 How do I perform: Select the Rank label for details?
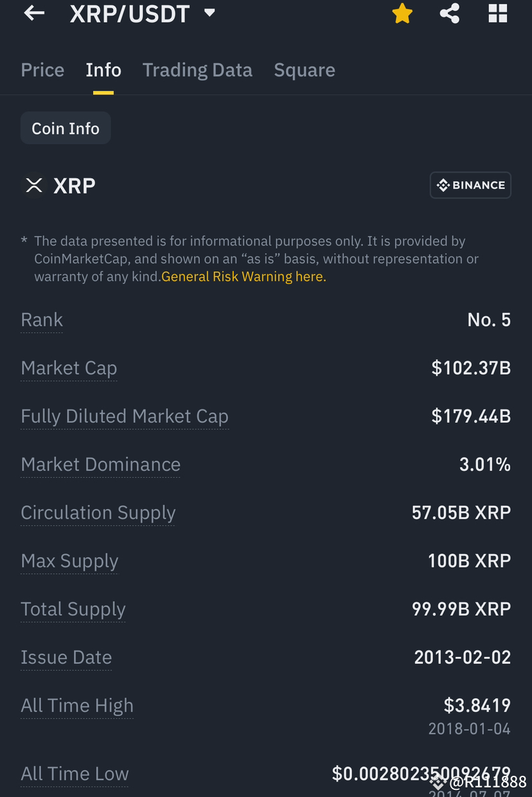[x=41, y=319]
